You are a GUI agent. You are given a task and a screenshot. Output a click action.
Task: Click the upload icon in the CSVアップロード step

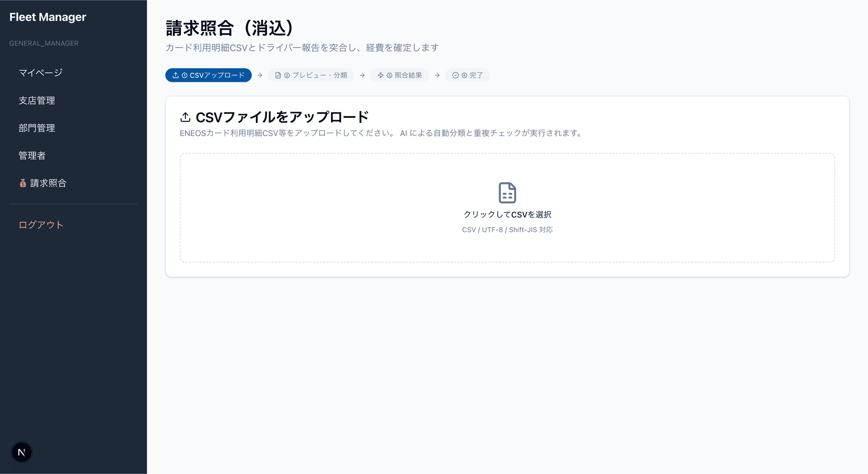pos(176,75)
